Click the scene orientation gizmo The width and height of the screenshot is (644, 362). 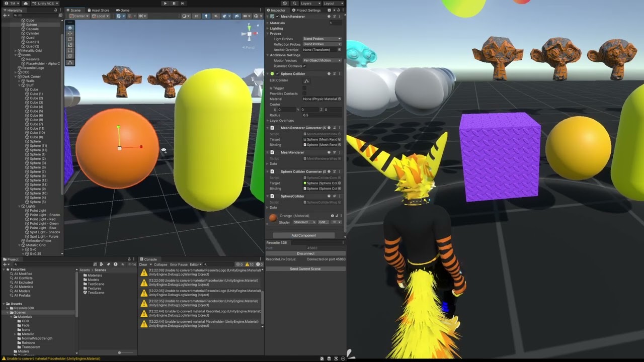coord(248,34)
